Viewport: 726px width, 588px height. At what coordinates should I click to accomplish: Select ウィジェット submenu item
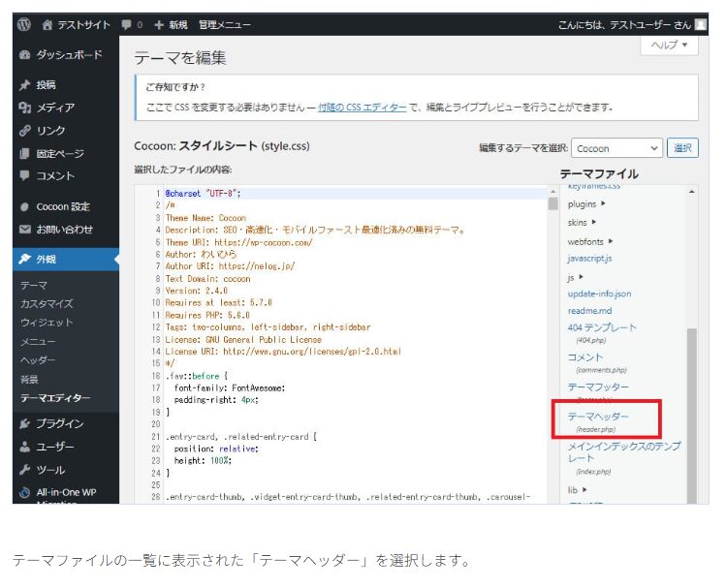(x=47, y=323)
